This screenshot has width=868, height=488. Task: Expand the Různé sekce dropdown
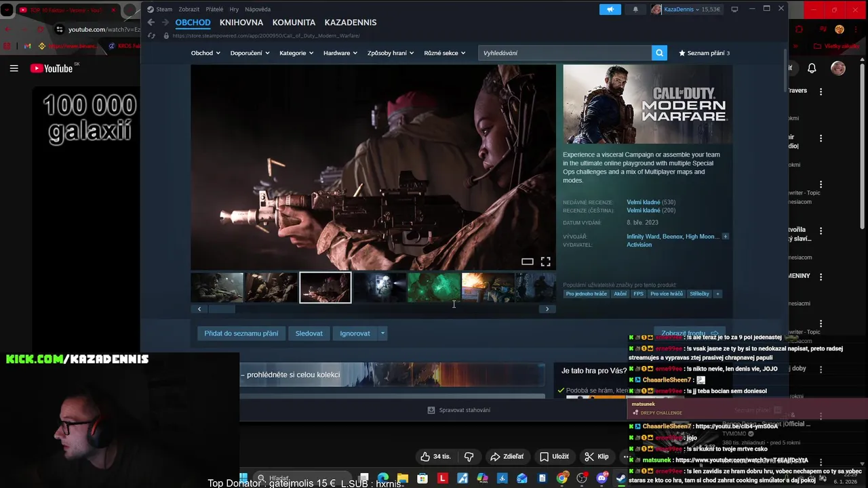[445, 53]
